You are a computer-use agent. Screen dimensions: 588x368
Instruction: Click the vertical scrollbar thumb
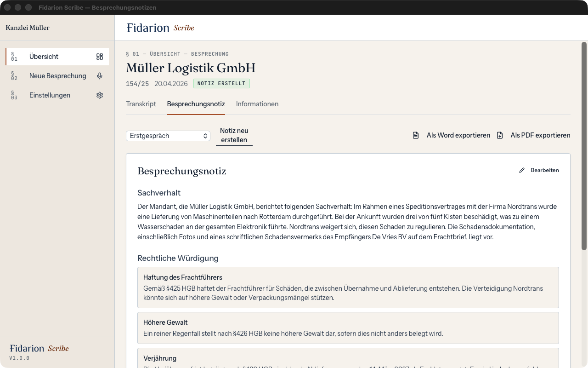584,146
